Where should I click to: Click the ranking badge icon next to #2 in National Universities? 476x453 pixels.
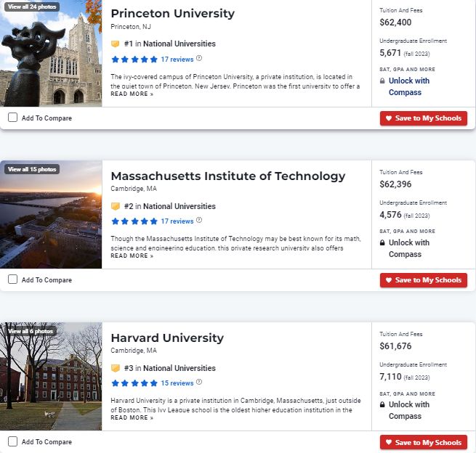point(116,206)
